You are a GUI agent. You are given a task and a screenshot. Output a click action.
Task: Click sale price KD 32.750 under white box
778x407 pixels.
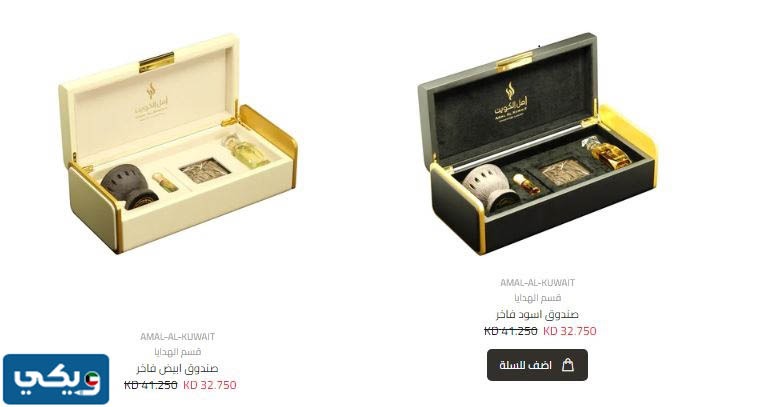click(209, 385)
